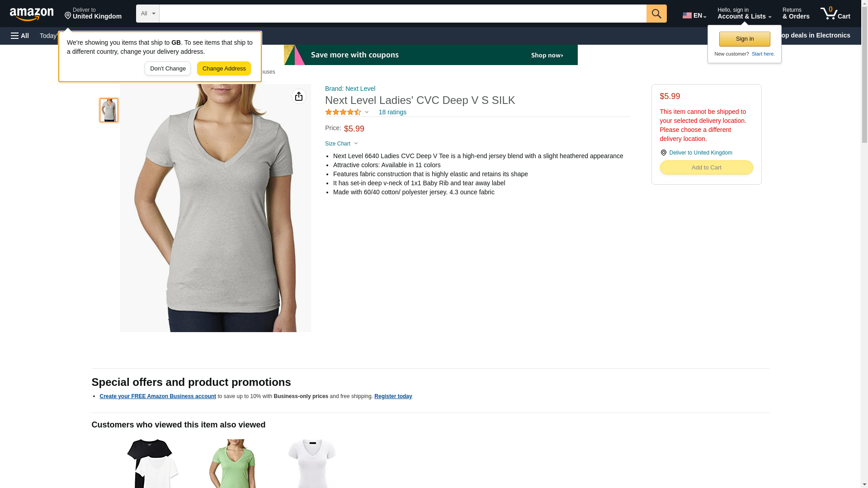Click the Add to Cart button
This screenshot has height=488, width=868.
(706, 168)
